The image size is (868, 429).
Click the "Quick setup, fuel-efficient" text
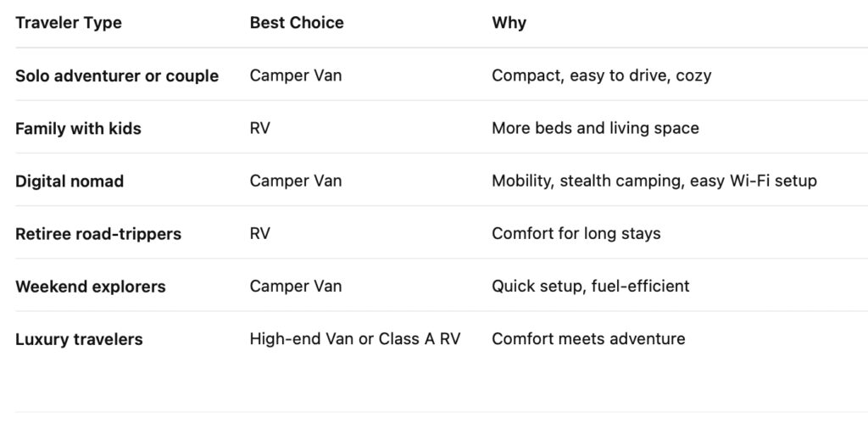590,286
